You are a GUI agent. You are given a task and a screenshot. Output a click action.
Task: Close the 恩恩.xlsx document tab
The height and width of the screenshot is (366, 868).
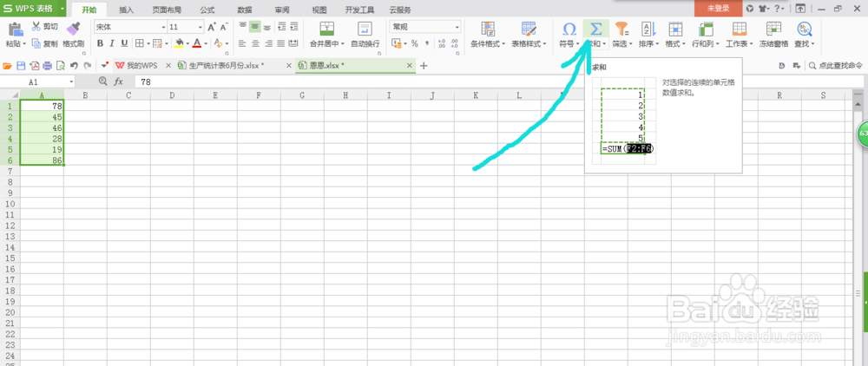pyautogui.click(x=410, y=65)
